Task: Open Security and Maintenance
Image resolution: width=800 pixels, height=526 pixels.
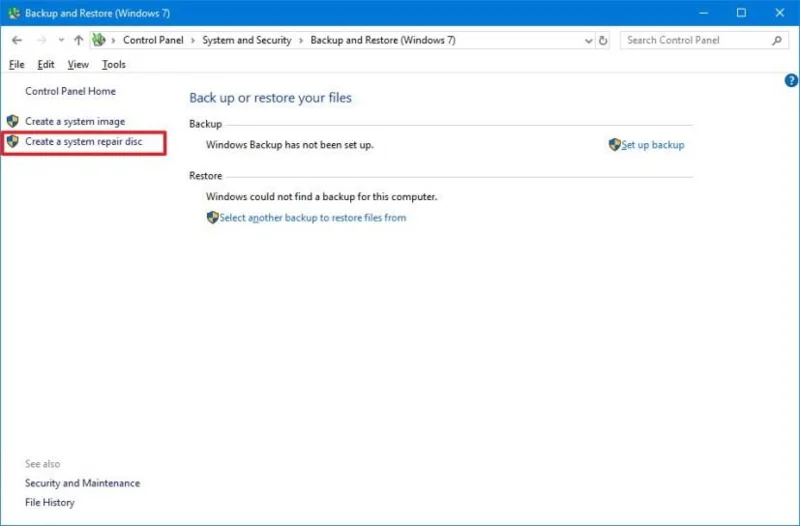Action: click(82, 483)
